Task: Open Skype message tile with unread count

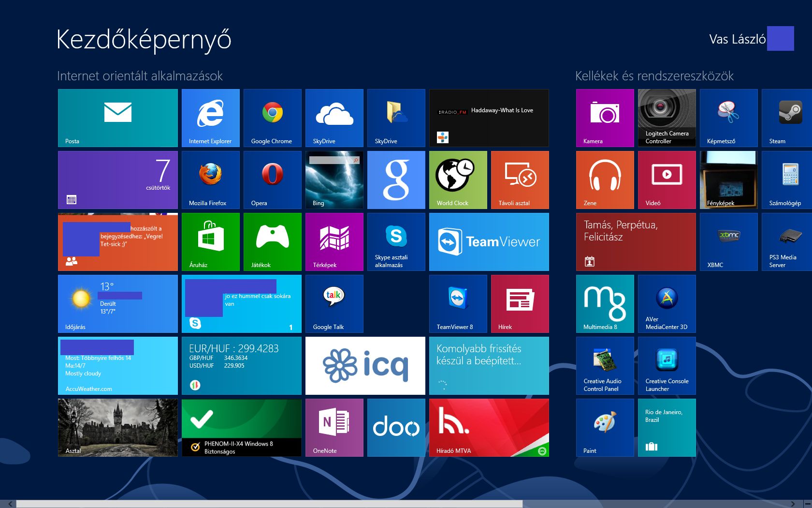Action: pyautogui.click(x=242, y=304)
